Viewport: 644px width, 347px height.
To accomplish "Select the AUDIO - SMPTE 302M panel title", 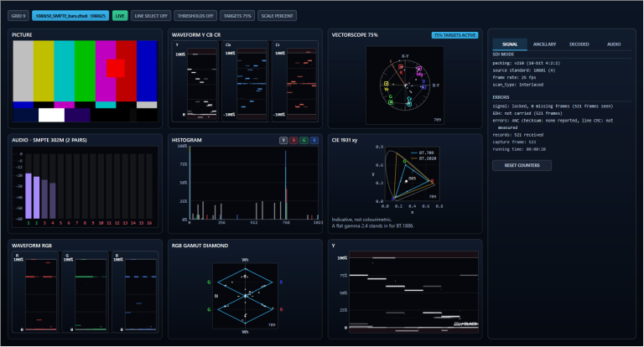I will click(x=49, y=140).
